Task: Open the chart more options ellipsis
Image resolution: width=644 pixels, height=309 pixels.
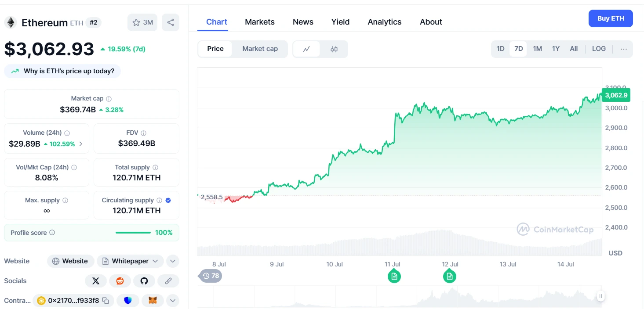Action: [x=623, y=49]
